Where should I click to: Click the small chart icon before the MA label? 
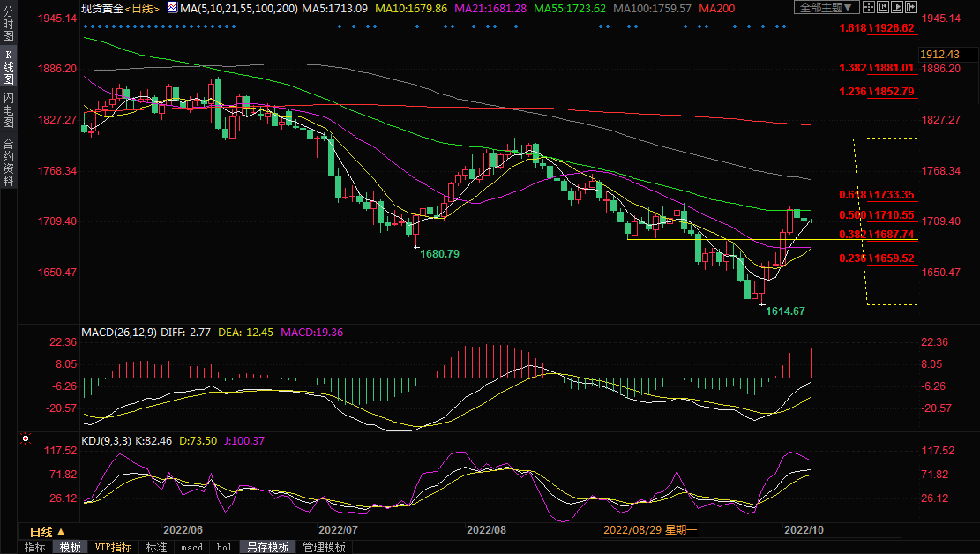coord(171,8)
